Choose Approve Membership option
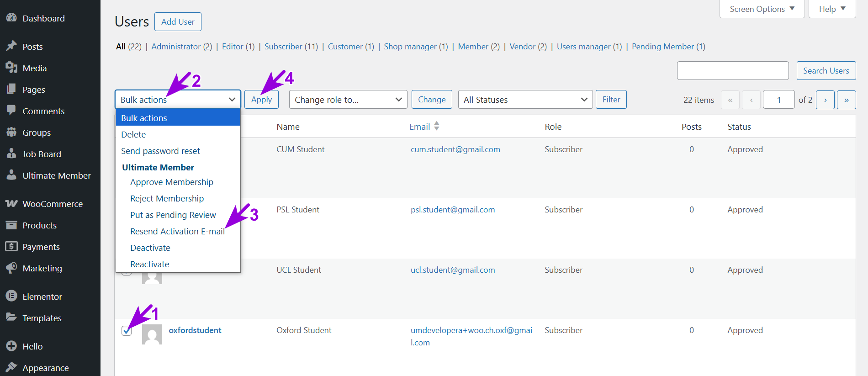The image size is (868, 376). (178, 182)
